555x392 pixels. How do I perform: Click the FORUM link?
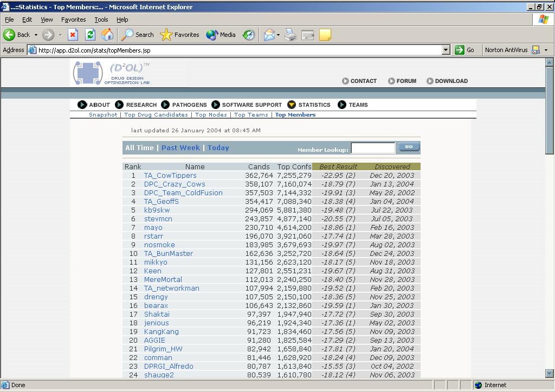[x=402, y=81]
